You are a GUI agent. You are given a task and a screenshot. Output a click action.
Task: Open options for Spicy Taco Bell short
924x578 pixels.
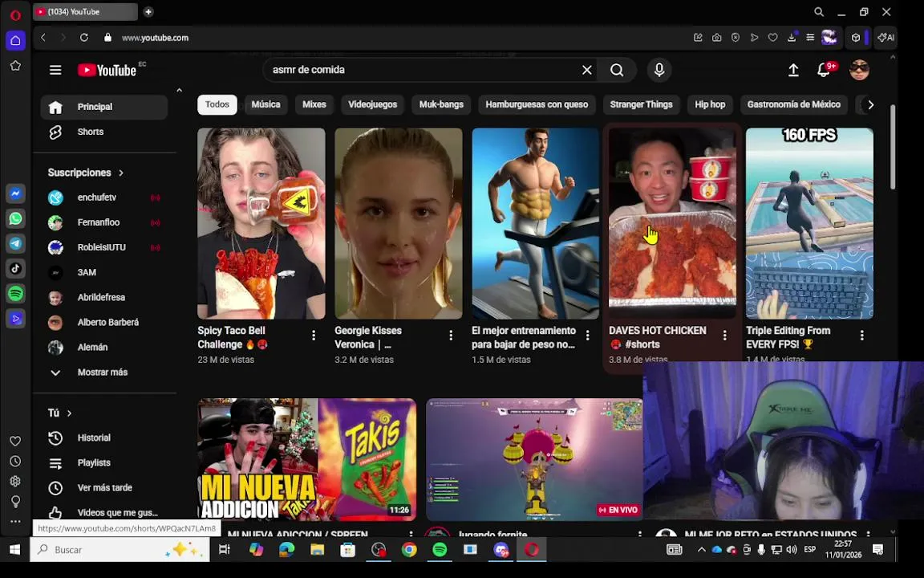[x=314, y=336]
